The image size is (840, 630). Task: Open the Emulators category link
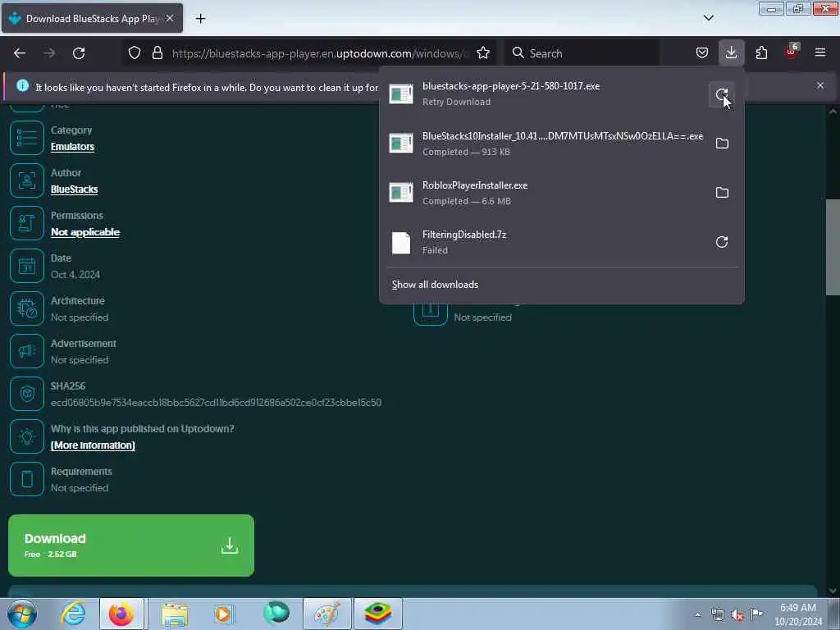[72, 147]
